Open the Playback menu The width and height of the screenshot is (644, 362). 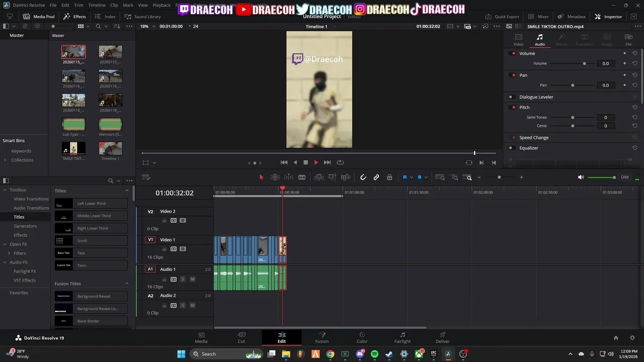click(162, 5)
